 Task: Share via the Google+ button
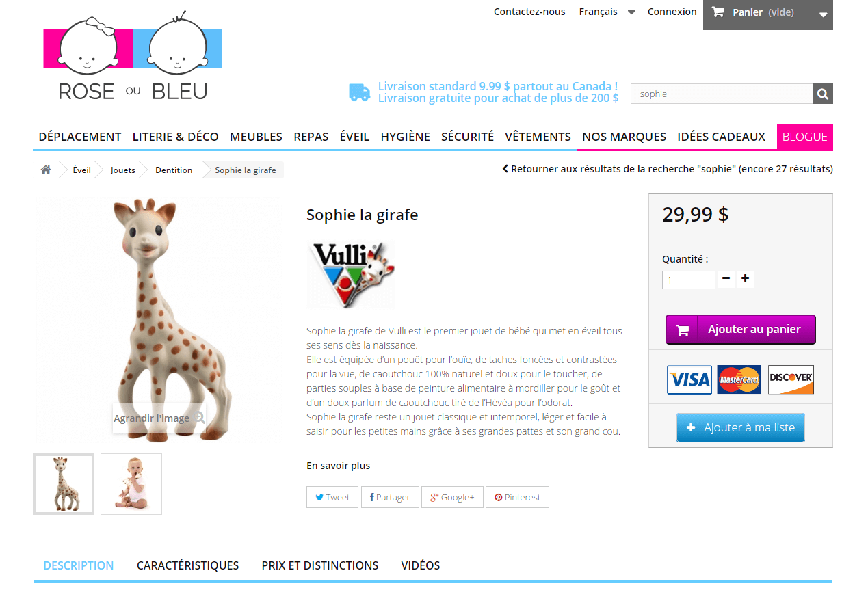point(452,497)
